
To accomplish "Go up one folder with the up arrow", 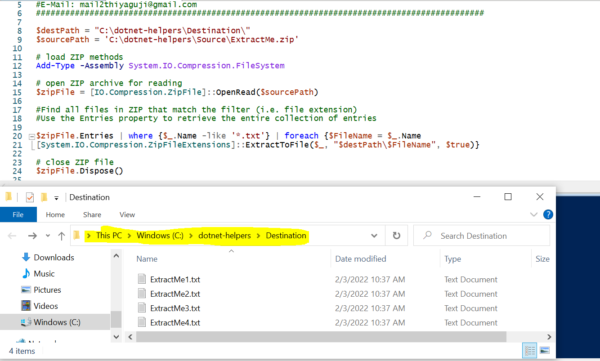I will pos(61,236).
